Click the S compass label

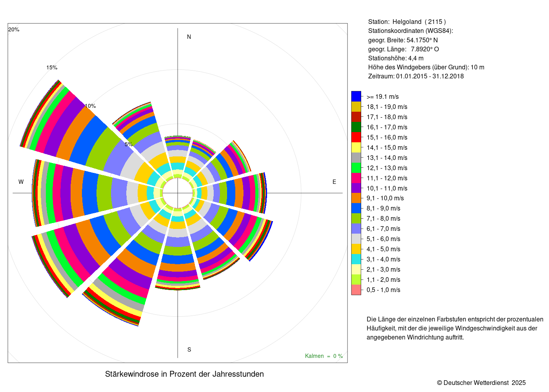(189, 350)
